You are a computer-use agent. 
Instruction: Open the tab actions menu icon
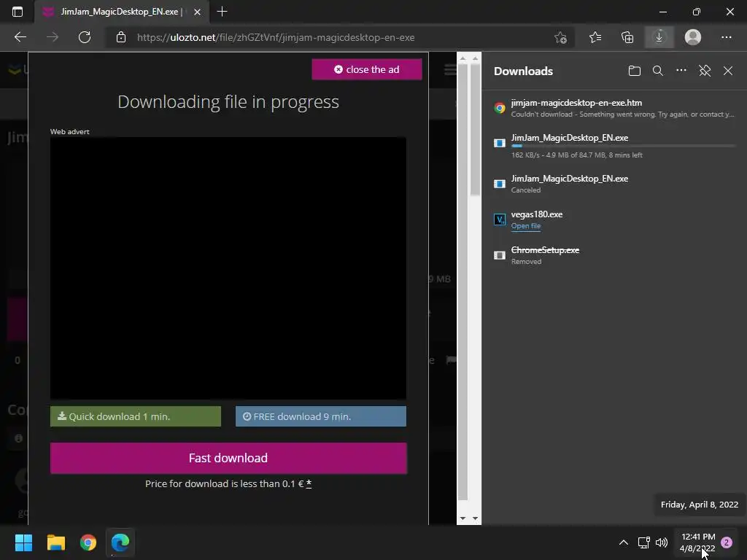point(18,12)
